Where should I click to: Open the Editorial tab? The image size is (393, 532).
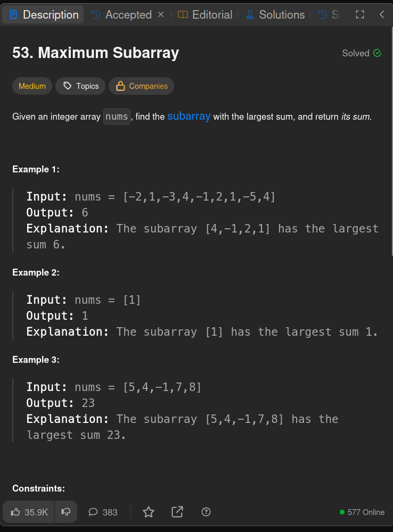point(205,14)
